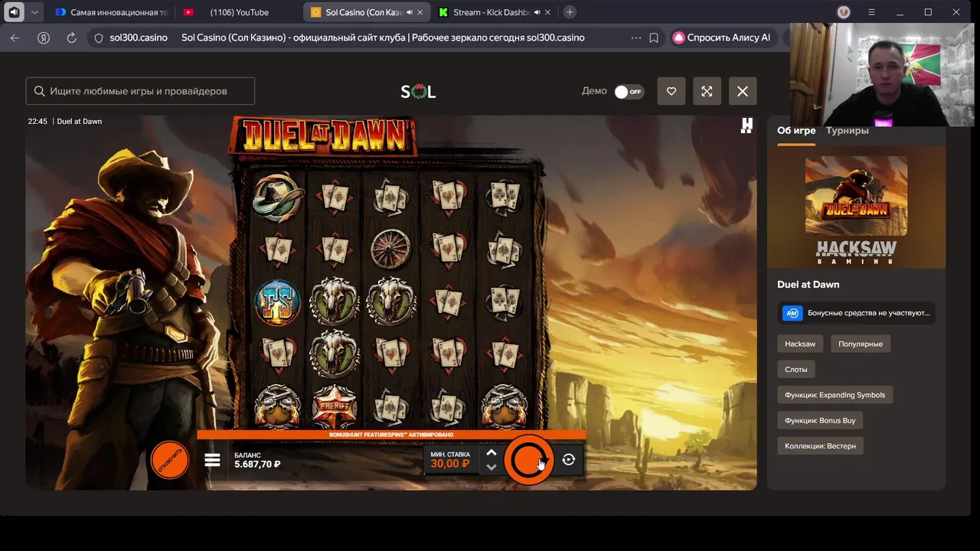This screenshot has width=980, height=551.
Task: Open the browser main menu
Action: click(871, 12)
